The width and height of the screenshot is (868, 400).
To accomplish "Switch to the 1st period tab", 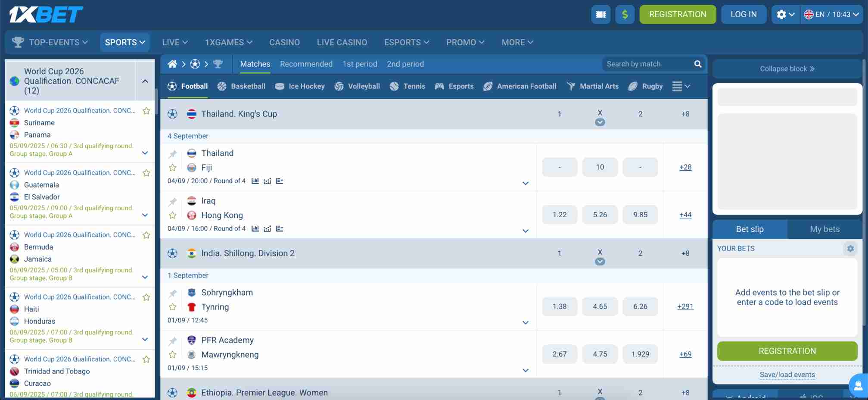I will [360, 64].
